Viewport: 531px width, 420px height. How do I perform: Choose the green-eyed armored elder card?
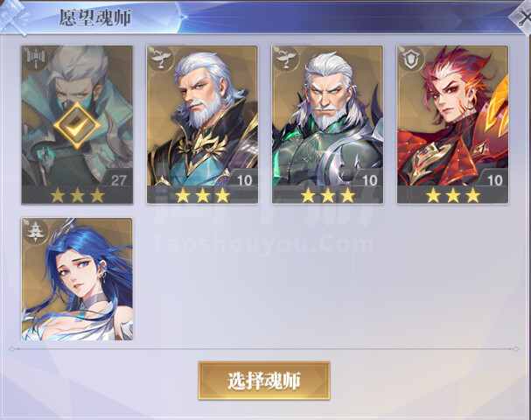(327, 124)
